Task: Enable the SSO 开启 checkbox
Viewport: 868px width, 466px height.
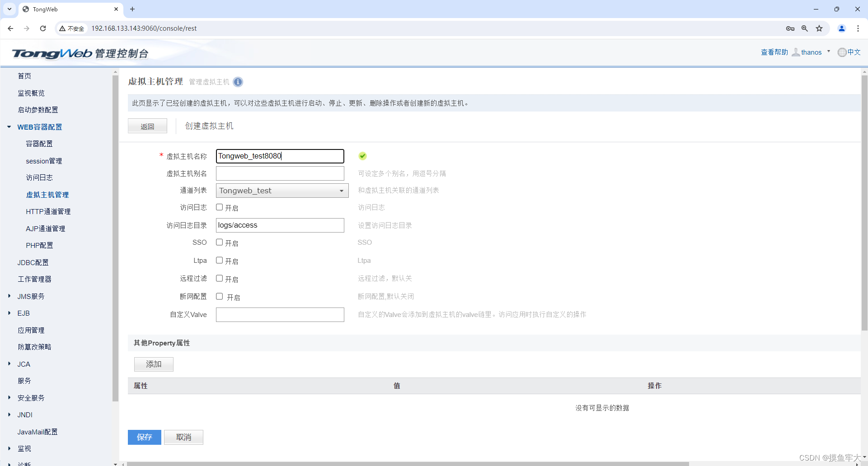Action: click(220, 242)
